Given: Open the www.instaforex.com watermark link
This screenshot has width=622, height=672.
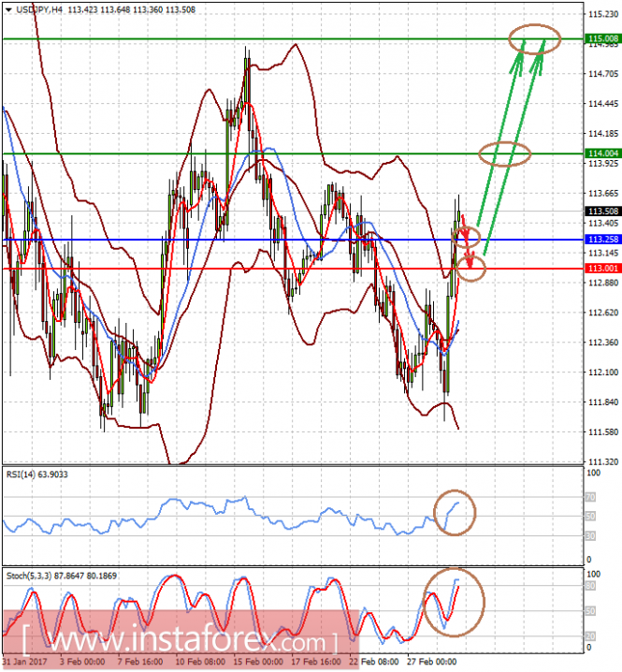Looking at the screenshot, I should point(180,640).
